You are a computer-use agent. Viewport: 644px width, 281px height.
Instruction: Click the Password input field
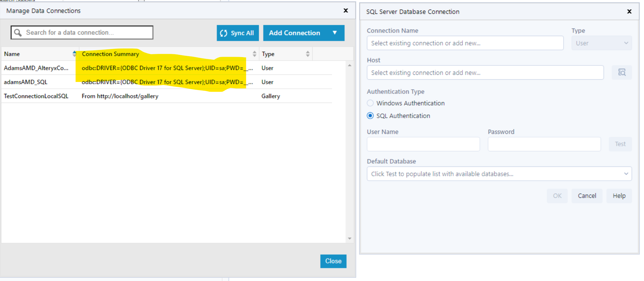click(x=544, y=144)
